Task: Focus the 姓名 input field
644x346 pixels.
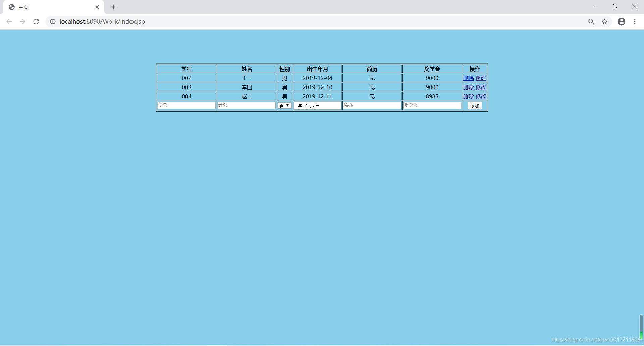Action: click(x=247, y=105)
